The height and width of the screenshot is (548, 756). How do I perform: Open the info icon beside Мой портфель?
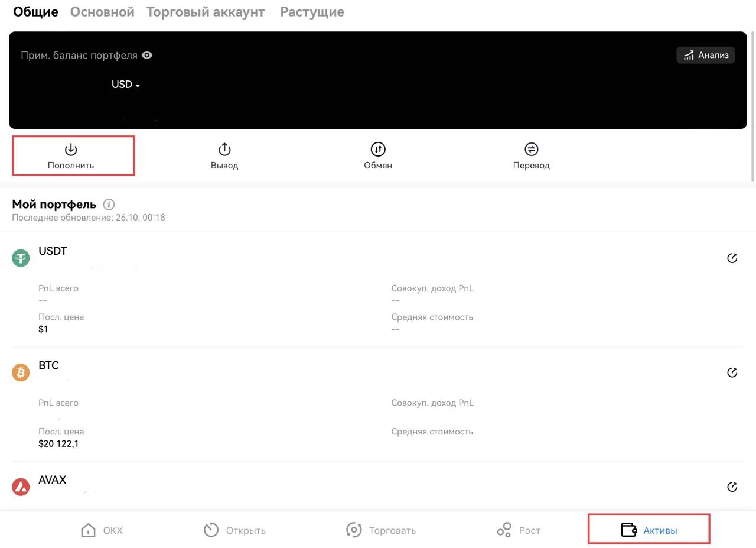[109, 205]
